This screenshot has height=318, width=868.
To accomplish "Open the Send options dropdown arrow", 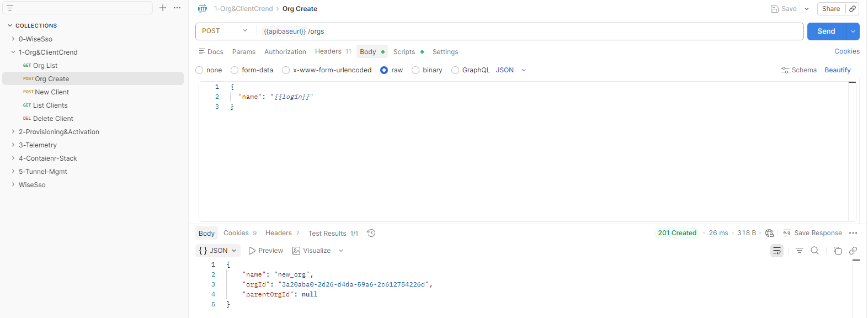I will pos(853,31).
